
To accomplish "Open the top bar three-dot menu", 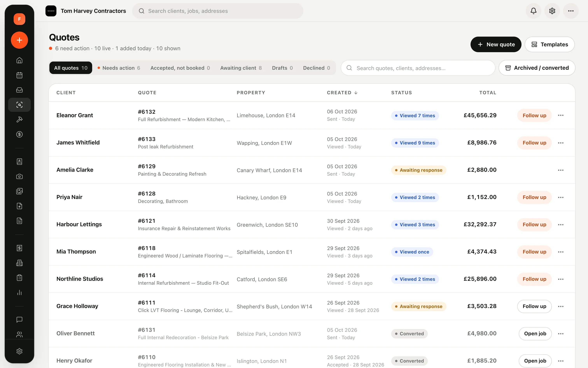I will click(x=571, y=11).
